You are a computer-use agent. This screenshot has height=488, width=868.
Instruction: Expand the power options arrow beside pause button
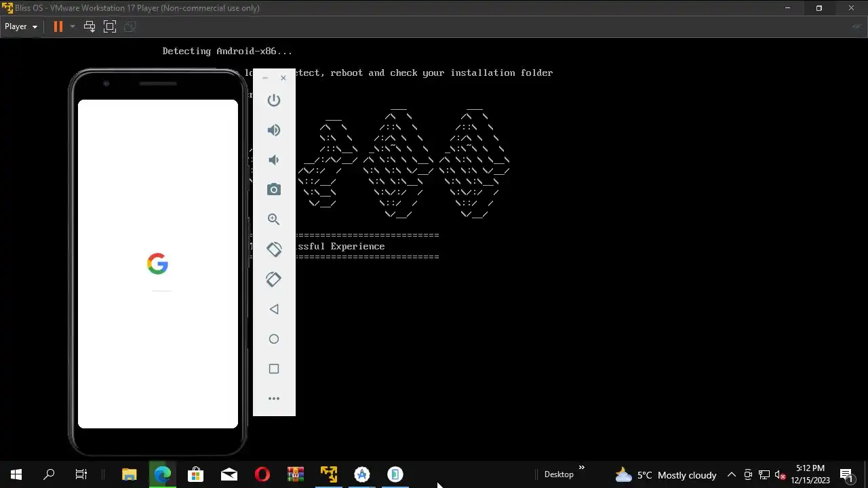point(72,26)
